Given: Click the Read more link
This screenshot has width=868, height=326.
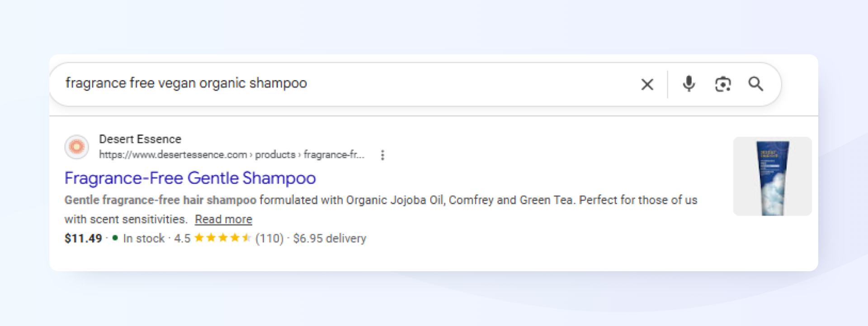Looking at the screenshot, I should [223, 219].
